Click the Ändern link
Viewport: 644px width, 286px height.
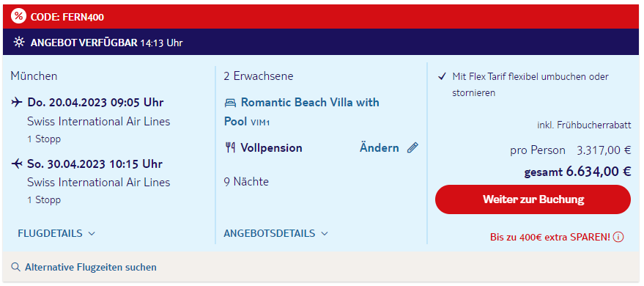(x=379, y=148)
